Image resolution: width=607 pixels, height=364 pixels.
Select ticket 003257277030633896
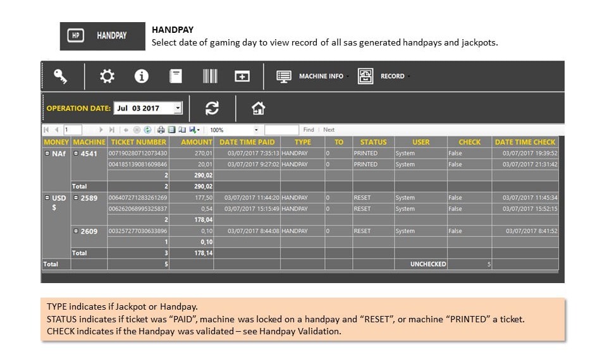click(x=138, y=231)
